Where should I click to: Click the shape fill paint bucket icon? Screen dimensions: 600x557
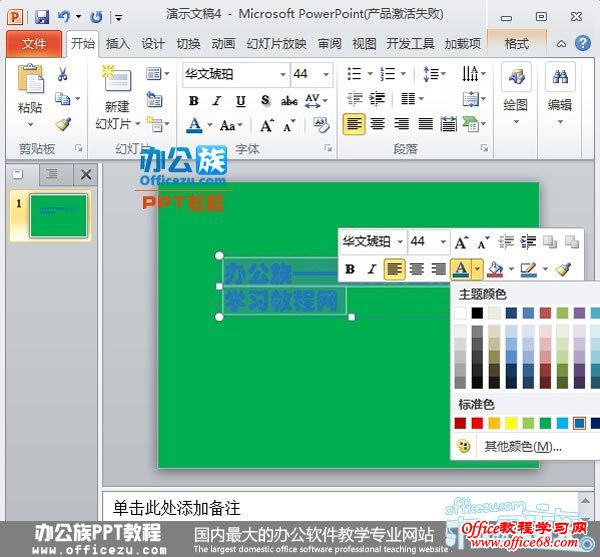(x=497, y=269)
